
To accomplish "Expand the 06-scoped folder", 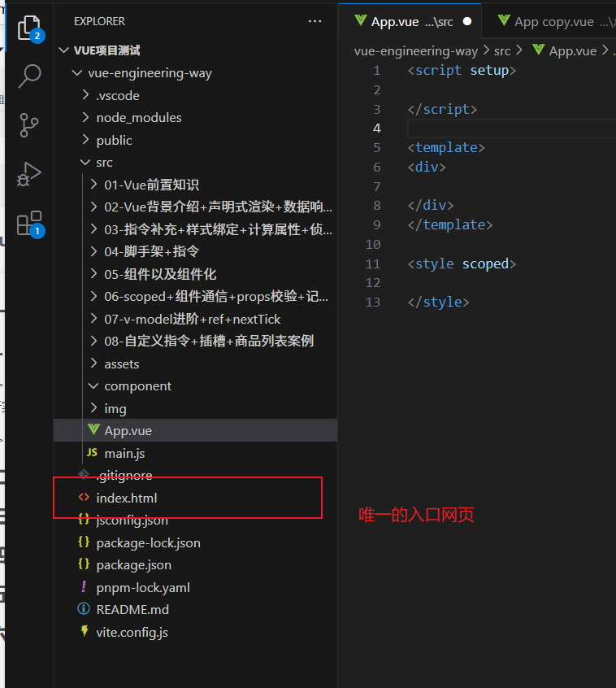I will pos(93,296).
